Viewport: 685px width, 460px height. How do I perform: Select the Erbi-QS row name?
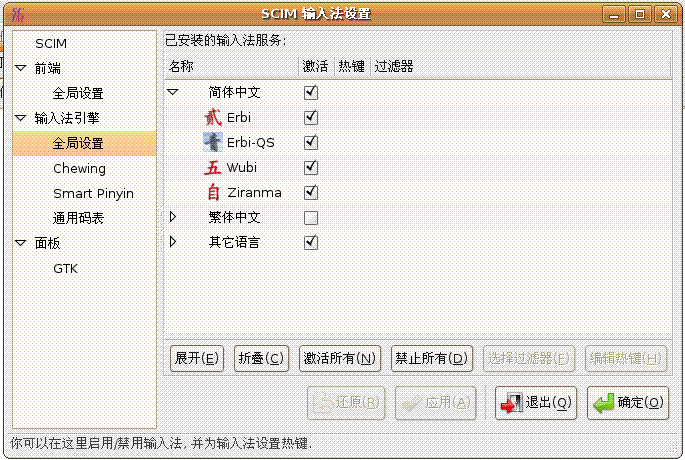tap(251, 142)
